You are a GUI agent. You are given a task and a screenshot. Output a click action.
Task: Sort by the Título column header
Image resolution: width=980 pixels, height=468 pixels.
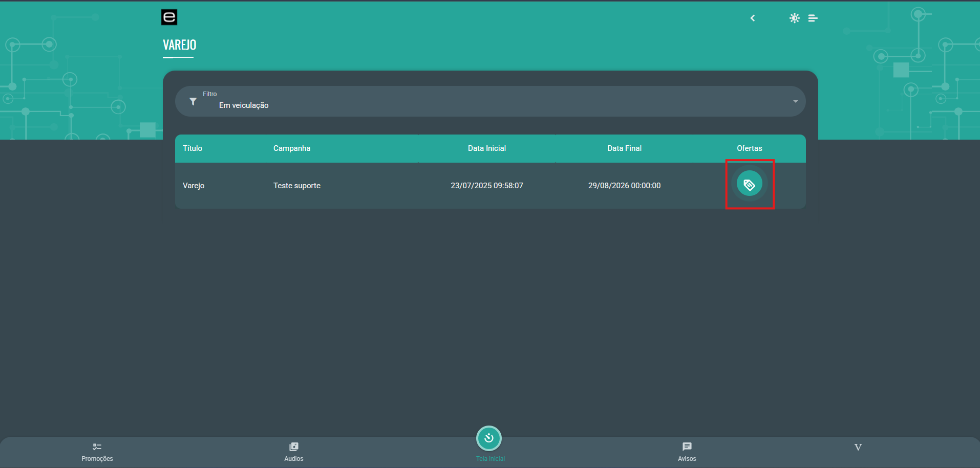pyautogui.click(x=193, y=148)
